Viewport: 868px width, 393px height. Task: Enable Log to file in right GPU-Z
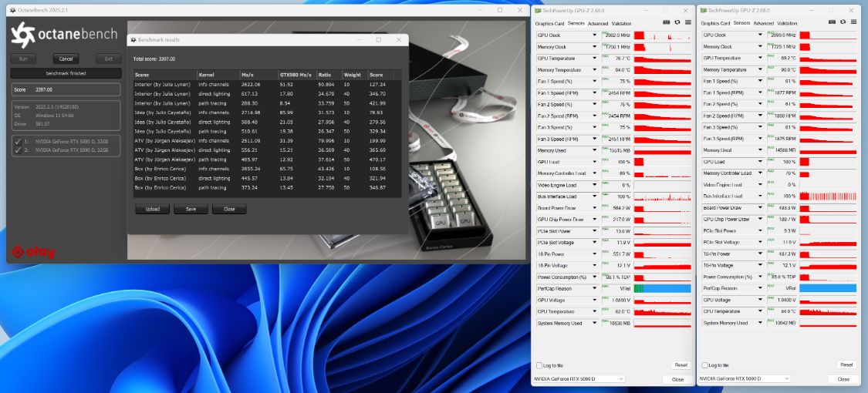tap(705, 365)
